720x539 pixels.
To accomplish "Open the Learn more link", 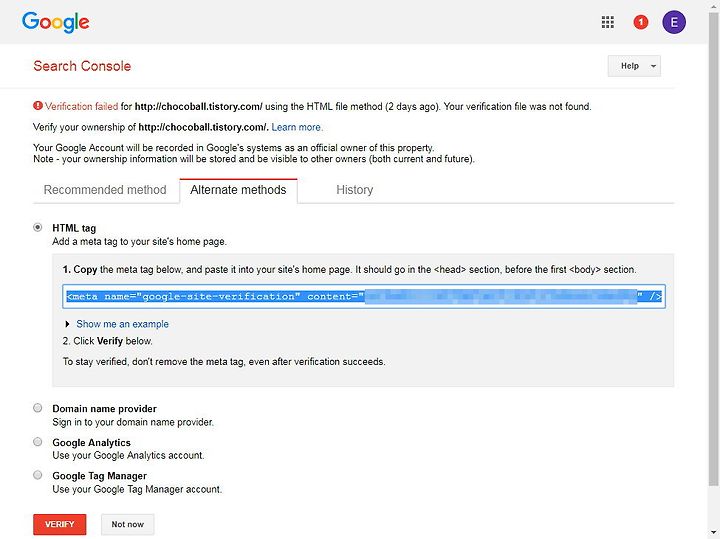I will tap(297, 127).
